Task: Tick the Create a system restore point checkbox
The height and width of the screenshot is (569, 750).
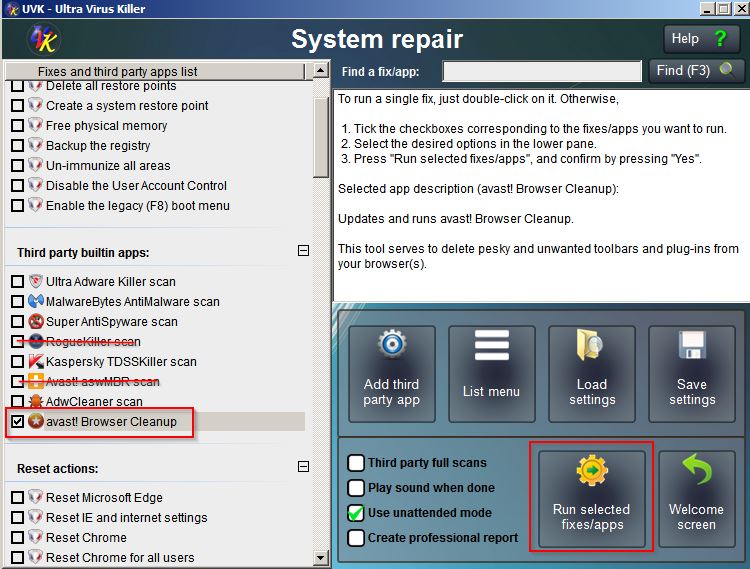Action: pos(17,105)
